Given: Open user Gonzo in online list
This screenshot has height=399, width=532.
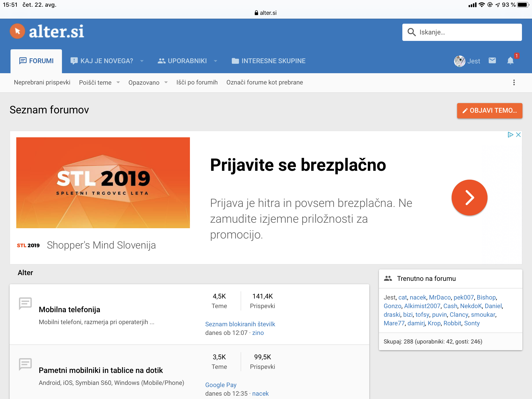Looking at the screenshot, I should click(392, 306).
